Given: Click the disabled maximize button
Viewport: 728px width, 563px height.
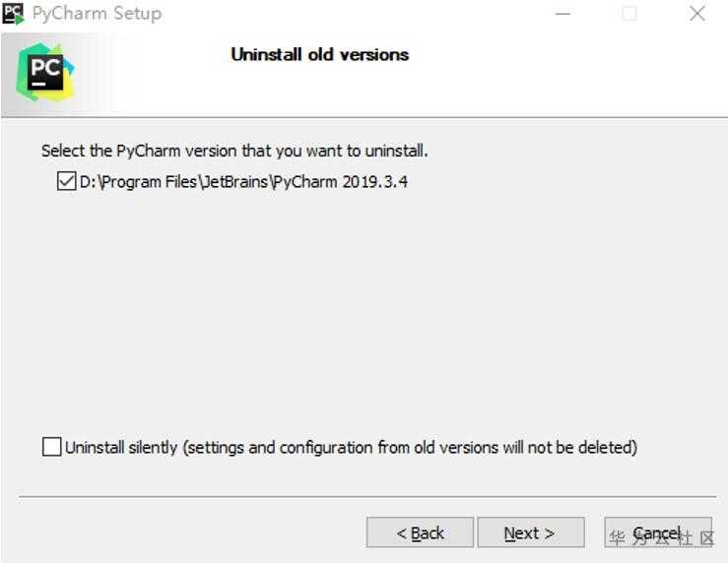Looking at the screenshot, I should [629, 14].
